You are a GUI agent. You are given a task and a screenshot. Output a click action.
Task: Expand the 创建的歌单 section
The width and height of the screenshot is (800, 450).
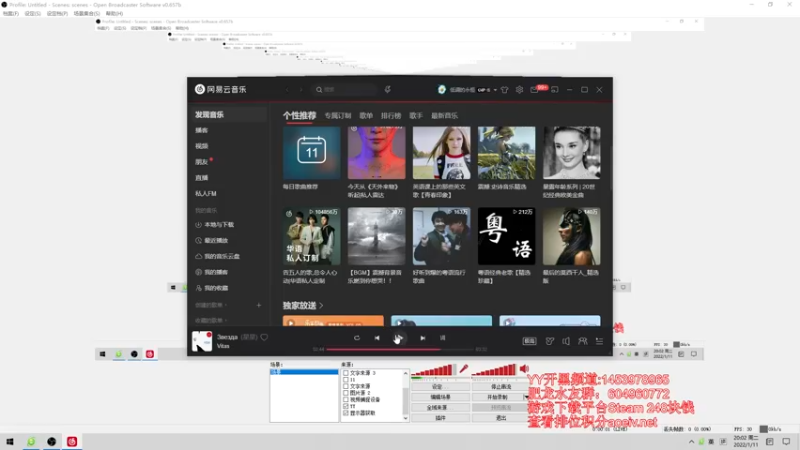click(211, 305)
